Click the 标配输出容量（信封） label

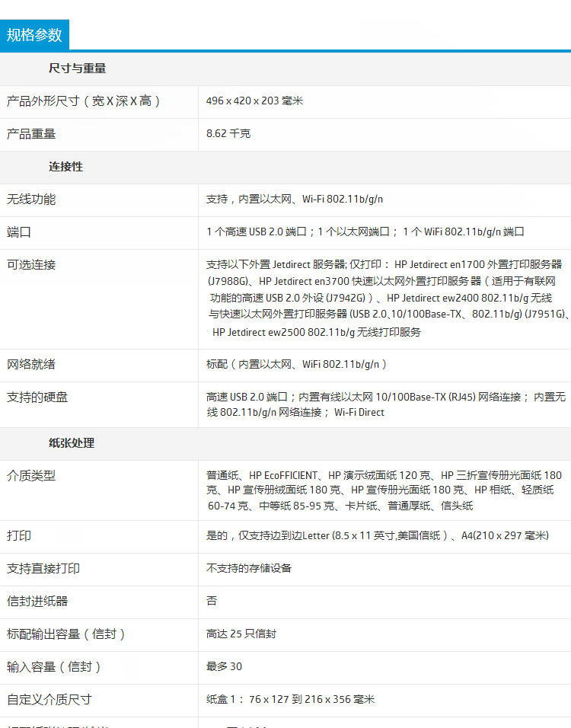(x=66, y=634)
